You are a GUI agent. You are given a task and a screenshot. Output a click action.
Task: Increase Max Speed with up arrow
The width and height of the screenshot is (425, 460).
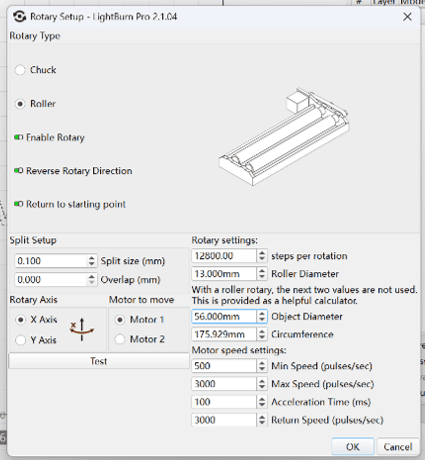pos(262,381)
